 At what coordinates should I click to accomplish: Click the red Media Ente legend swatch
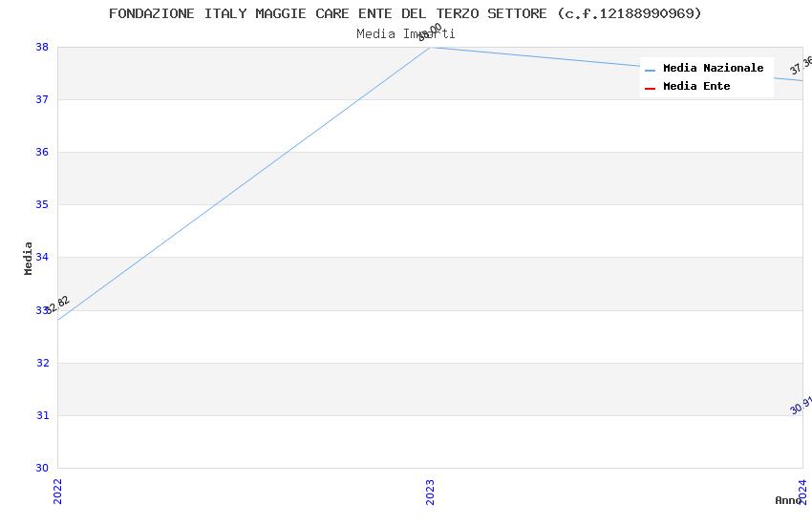650,89
